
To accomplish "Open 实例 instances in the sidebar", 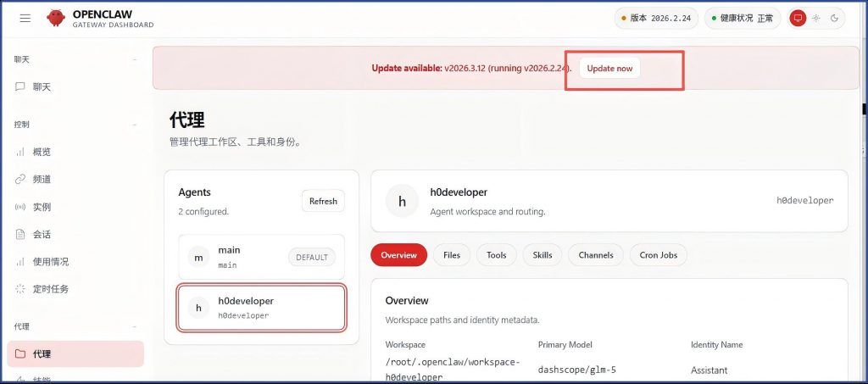I will [x=42, y=207].
